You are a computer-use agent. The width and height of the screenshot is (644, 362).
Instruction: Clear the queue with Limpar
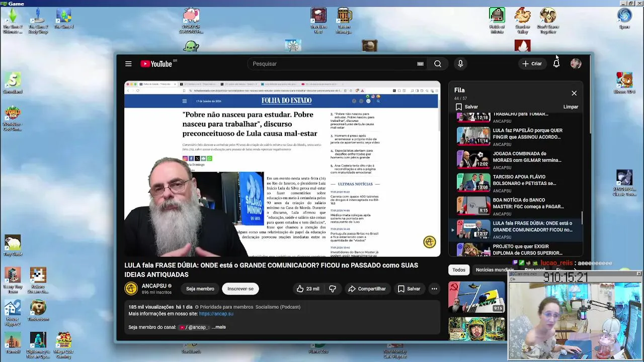(x=571, y=107)
